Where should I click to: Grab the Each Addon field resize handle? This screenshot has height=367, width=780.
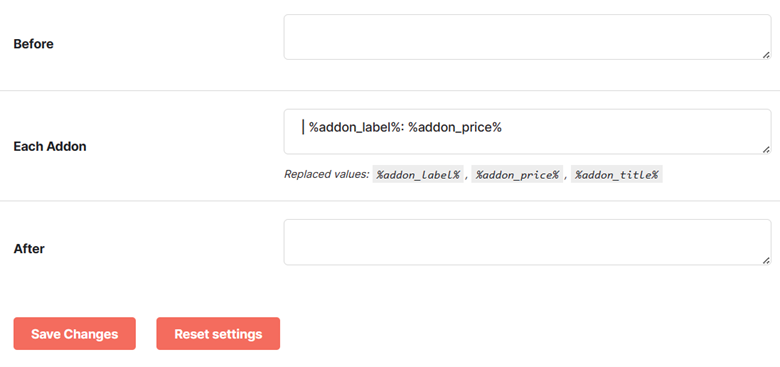(x=766, y=149)
